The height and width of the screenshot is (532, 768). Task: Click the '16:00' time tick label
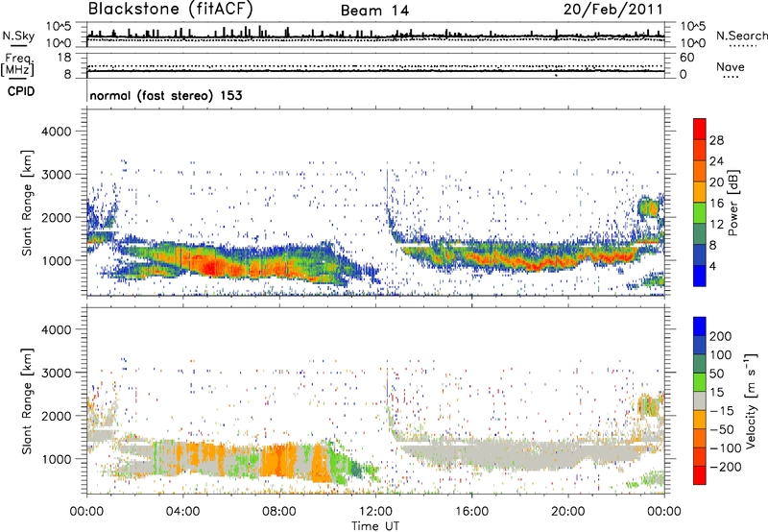pyautogui.click(x=471, y=512)
